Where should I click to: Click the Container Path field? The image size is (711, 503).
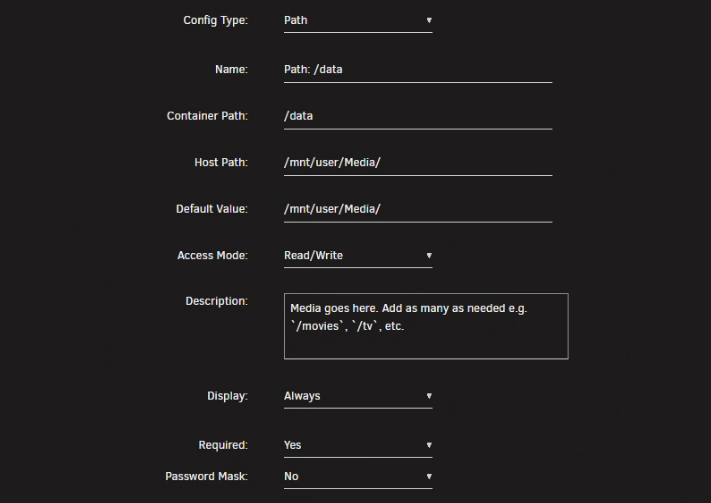(418, 116)
